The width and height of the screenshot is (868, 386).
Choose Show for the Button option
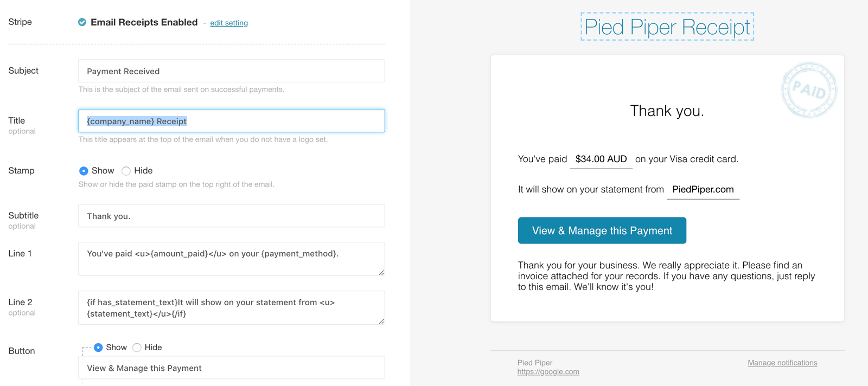click(x=98, y=348)
